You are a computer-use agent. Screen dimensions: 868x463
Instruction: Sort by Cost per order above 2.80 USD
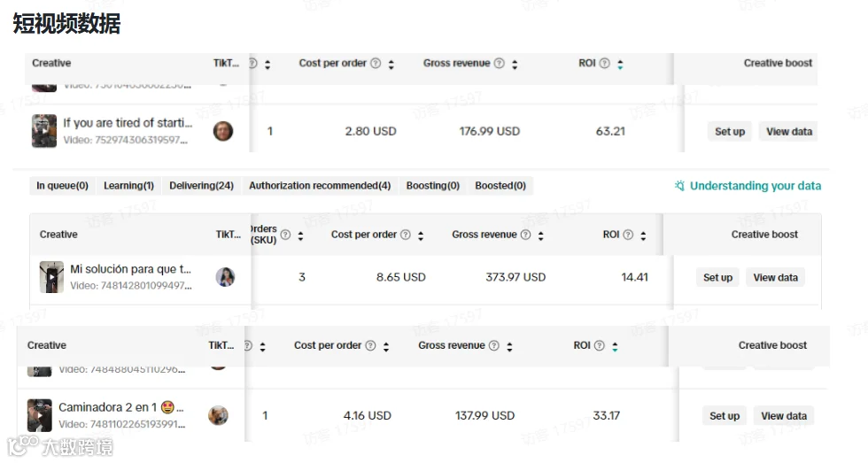pyautogui.click(x=391, y=64)
